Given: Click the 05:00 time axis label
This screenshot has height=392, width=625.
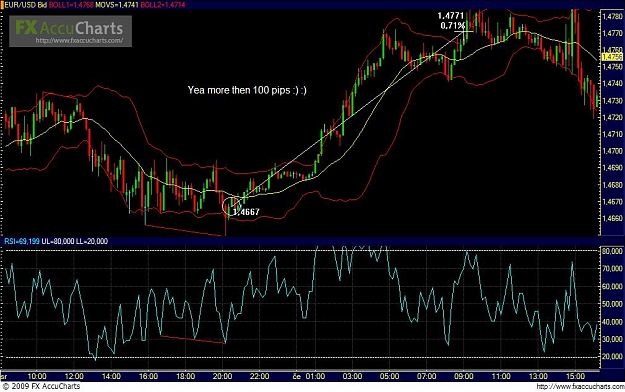Looking at the screenshot, I should pyautogui.click(x=389, y=376).
